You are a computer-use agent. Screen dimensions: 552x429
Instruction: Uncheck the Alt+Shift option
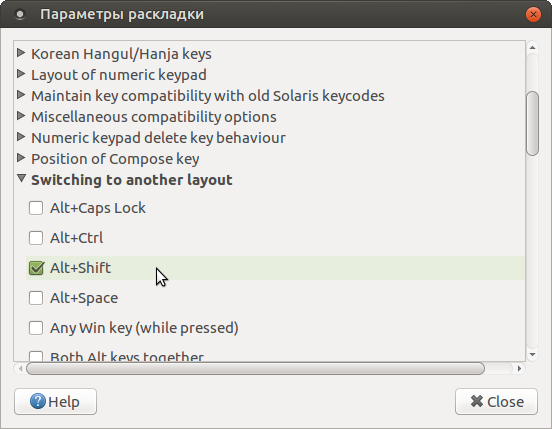tap(36, 268)
